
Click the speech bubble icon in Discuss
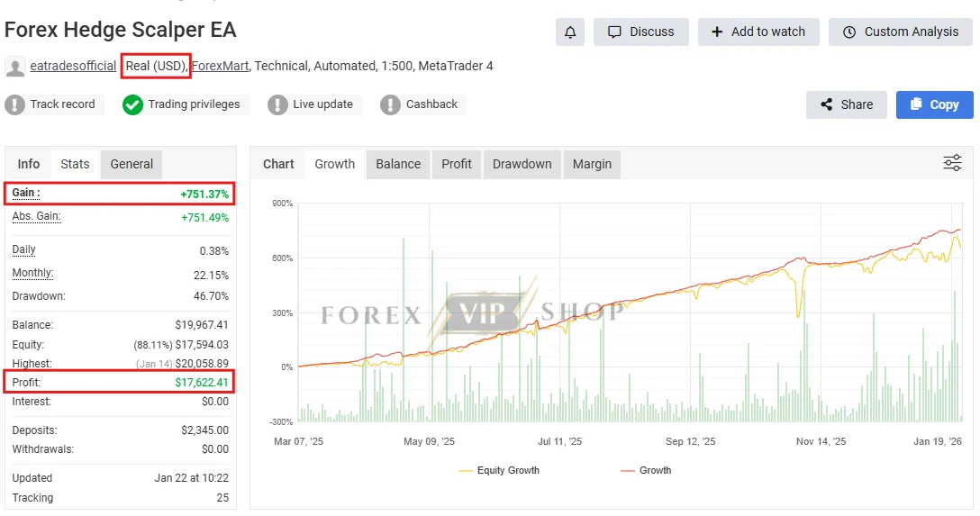[x=614, y=32]
